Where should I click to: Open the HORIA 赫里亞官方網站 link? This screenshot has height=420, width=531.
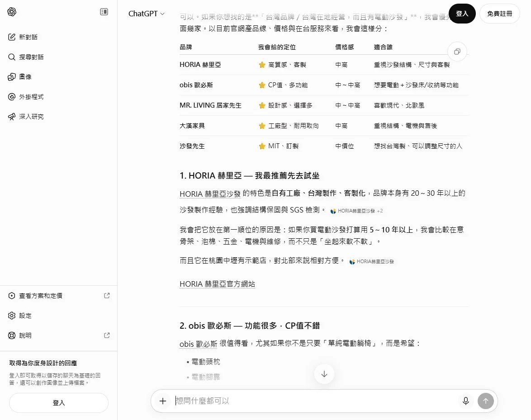pos(217,284)
